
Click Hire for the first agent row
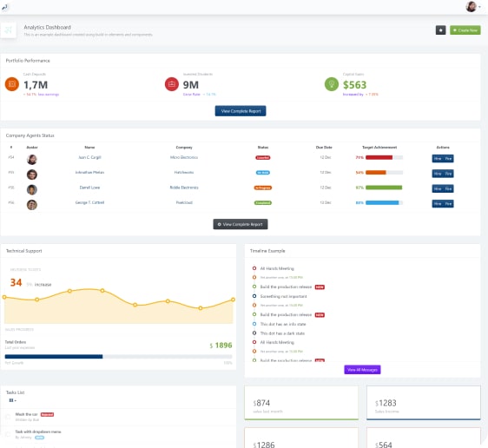point(438,159)
